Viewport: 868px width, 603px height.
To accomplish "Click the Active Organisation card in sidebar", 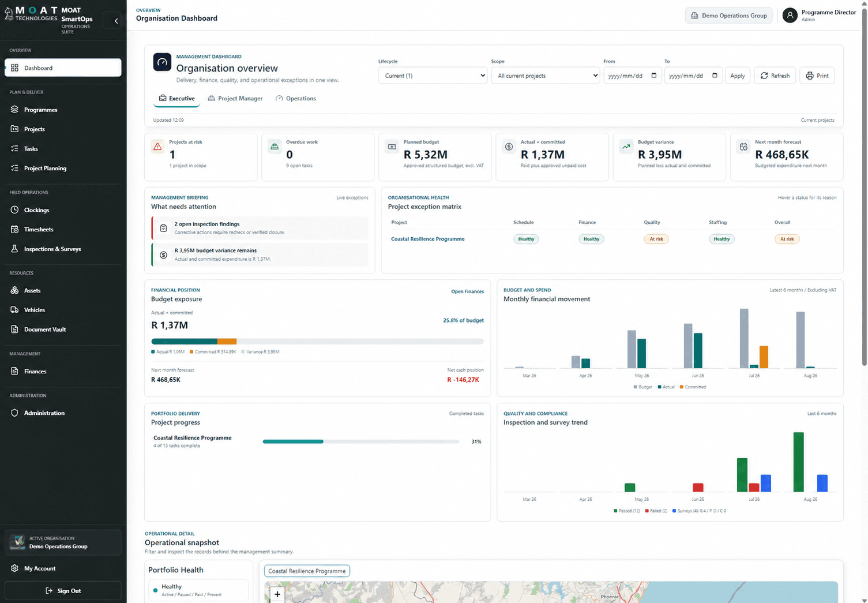I will (63, 542).
